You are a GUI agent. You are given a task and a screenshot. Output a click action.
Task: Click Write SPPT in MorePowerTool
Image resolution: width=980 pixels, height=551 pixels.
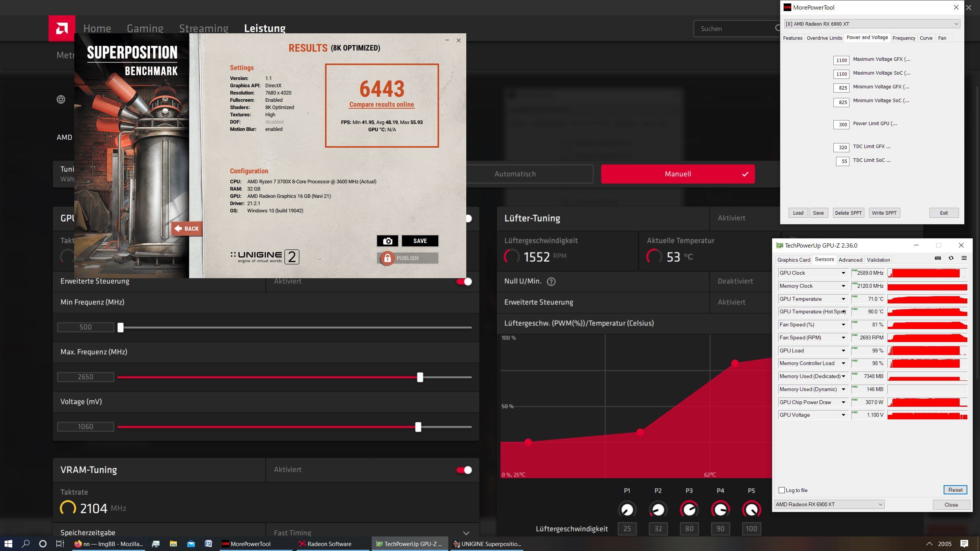click(x=884, y=213)
